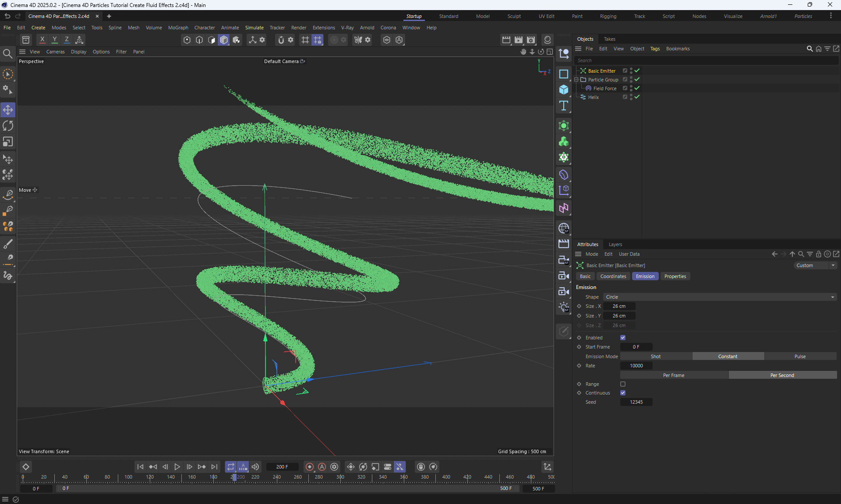Screen dimensions: 841x504
Task: Lock the X axis icon
Action: click(x=42, y=40)
